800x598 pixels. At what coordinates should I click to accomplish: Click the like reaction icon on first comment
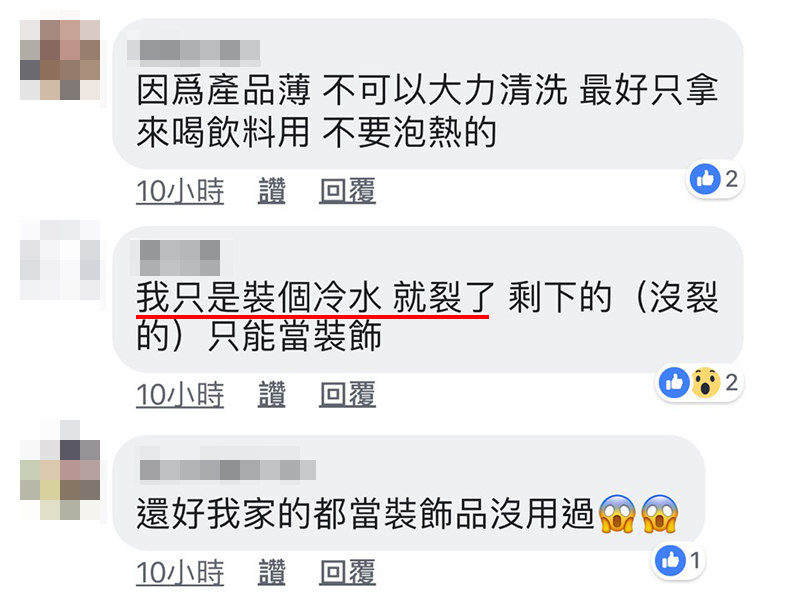tap(705, 179)
